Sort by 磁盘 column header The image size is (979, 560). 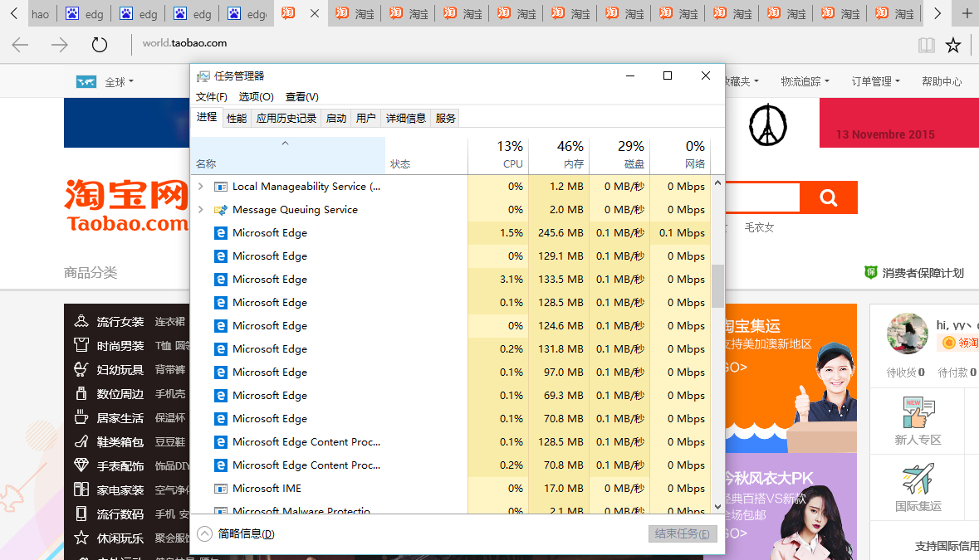619,155
